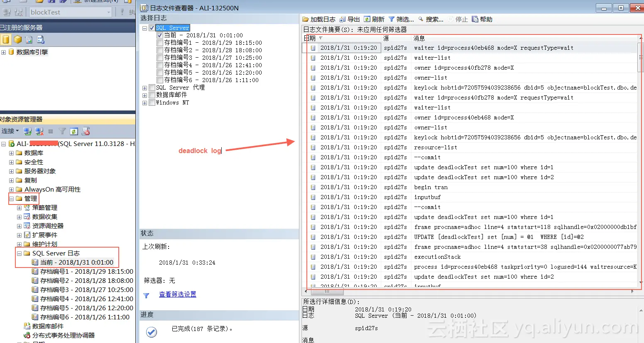Click the horizontal scrollbar thumb under the log table

(327, 292)
